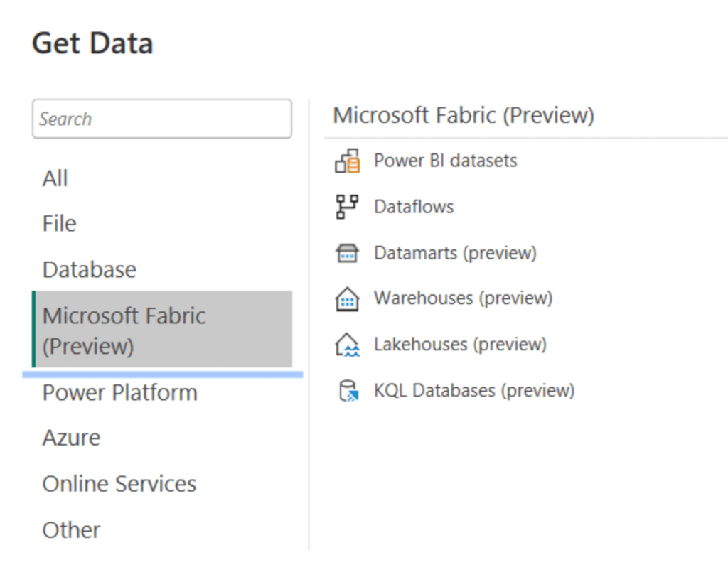Viewport: 728px width, 582px height.
Task: Select KQL Databases (preview) from the list
Action: (x=473, y=390)
